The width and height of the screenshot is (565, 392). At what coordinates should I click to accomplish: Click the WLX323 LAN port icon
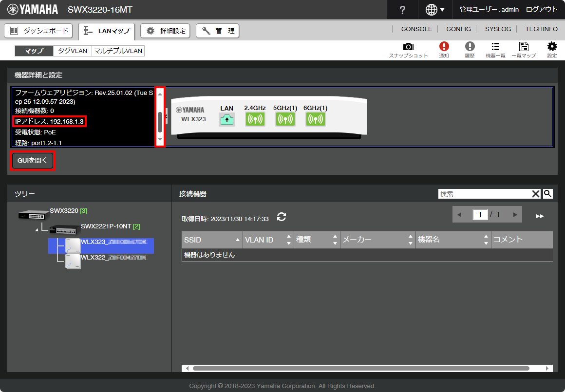tap(226, 119)
